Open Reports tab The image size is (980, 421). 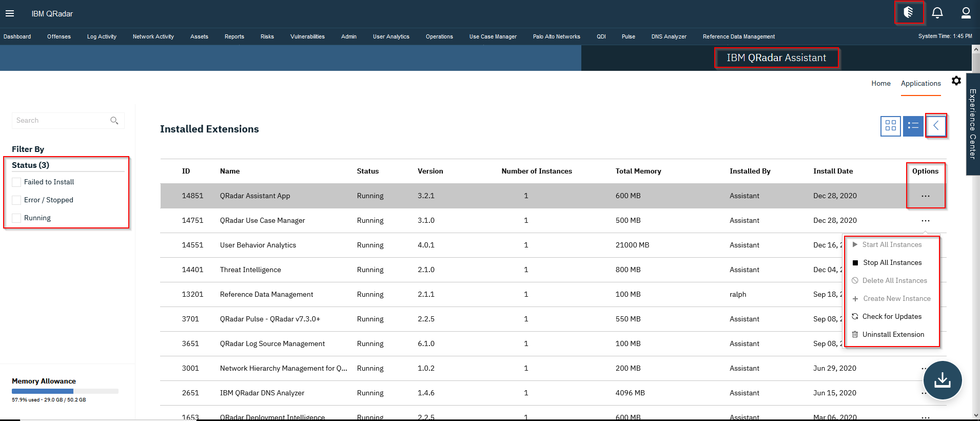(234, 36)
